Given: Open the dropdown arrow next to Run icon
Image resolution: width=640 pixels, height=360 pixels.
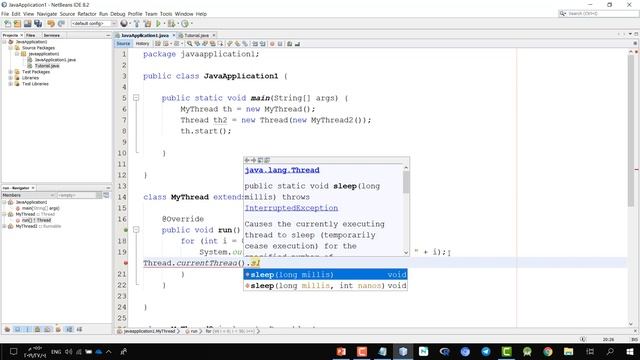Looking at the screenshot, I should [164, 24].
